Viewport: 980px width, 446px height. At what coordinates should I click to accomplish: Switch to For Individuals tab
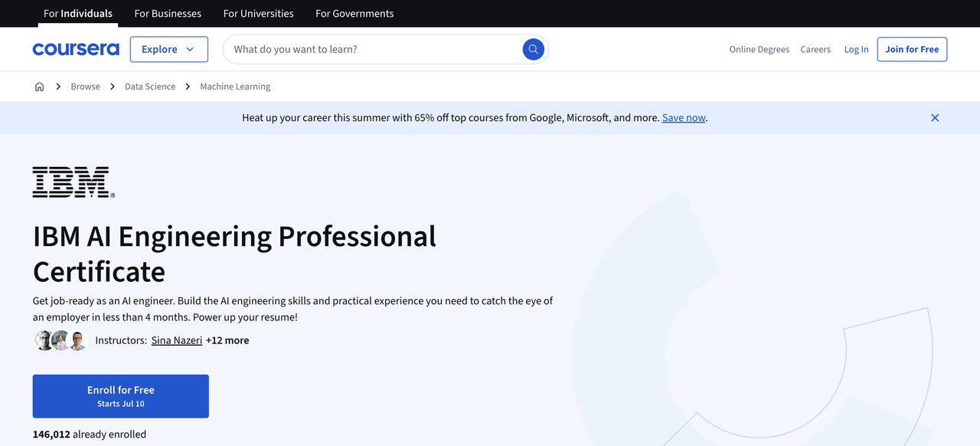(78, 14)
